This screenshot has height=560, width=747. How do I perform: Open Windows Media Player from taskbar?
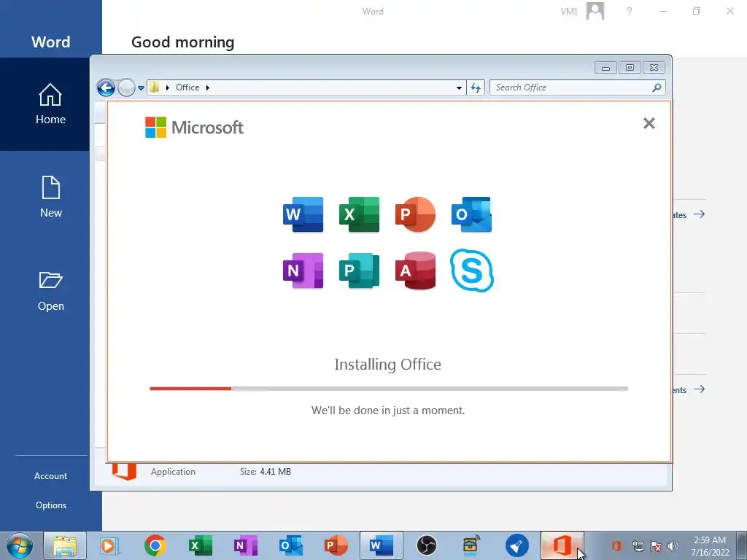click(x=109, y=545)
